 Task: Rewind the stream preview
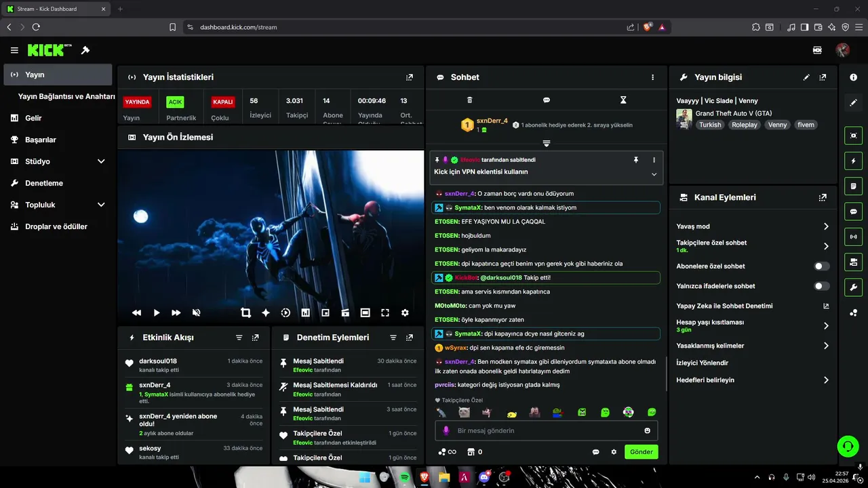(x=136, y=312)
